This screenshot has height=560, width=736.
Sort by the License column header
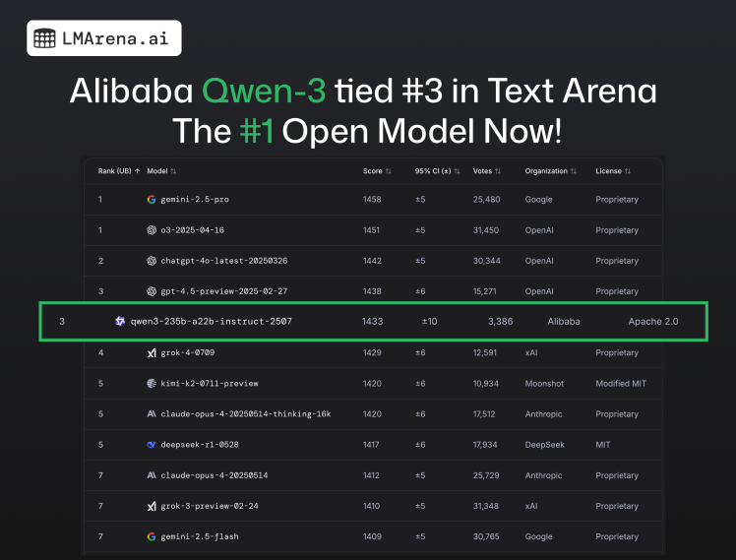tap(613, 171)
